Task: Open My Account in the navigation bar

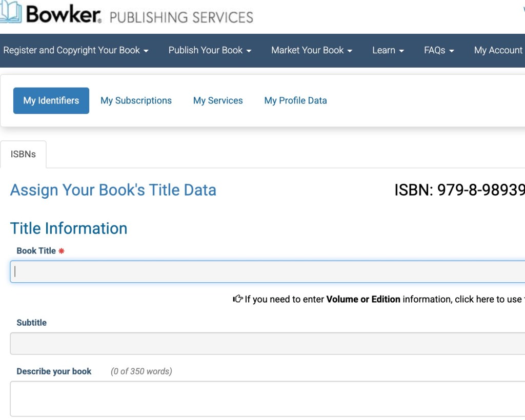Action: click(498, 50)
